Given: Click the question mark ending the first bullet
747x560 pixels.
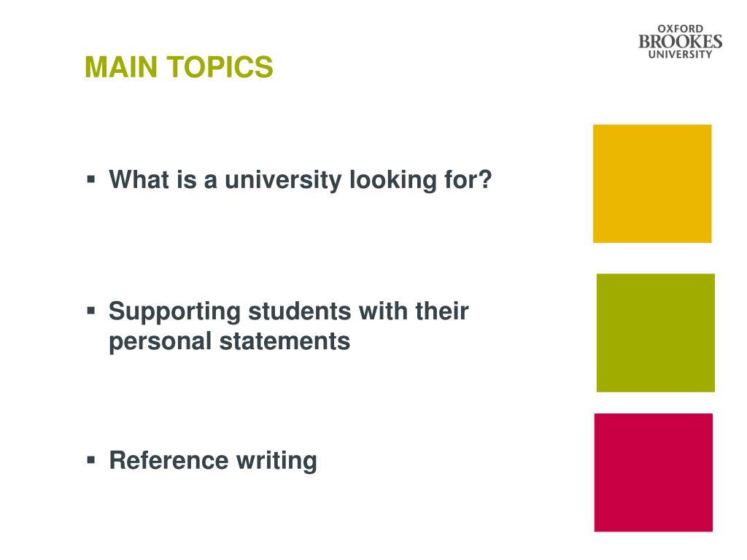Looking at the screenshot, I should (485, 179).
